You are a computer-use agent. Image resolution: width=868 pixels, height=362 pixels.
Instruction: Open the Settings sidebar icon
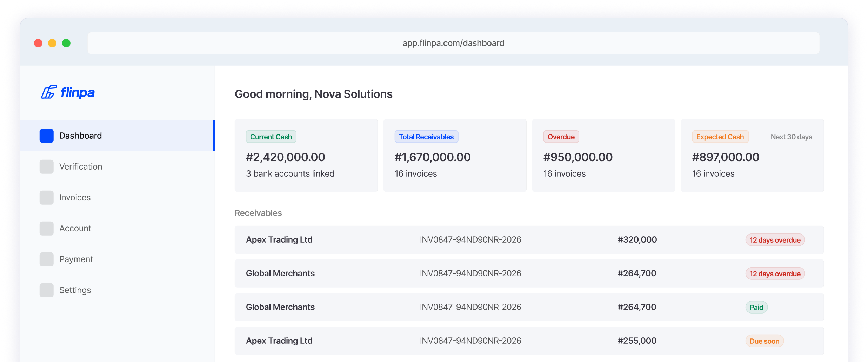(x=46, y=290)
